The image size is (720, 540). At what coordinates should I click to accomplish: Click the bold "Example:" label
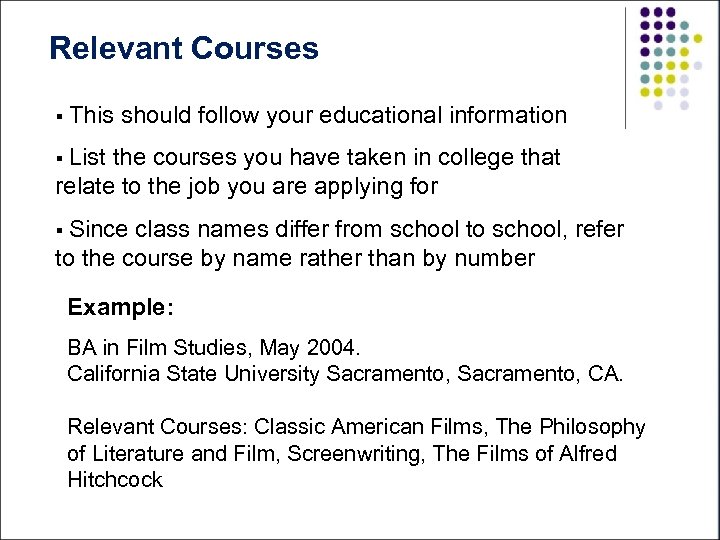click(120, 308)
